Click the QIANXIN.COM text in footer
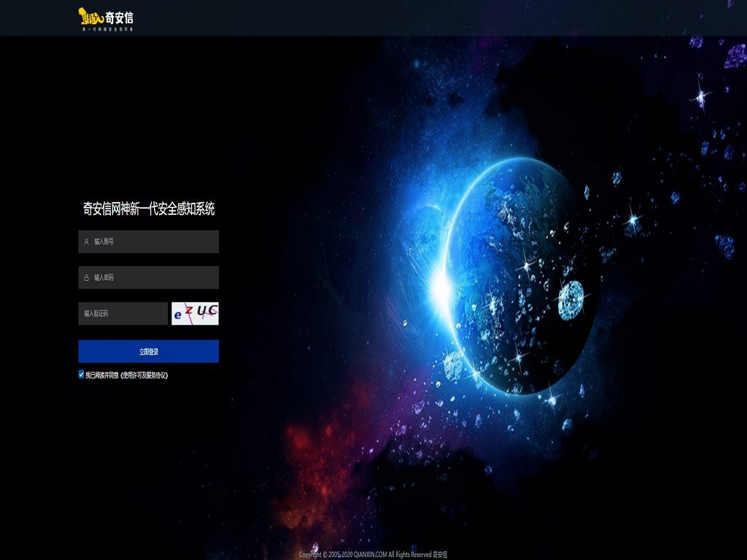 pyautogui.click(x=370, y=555)
